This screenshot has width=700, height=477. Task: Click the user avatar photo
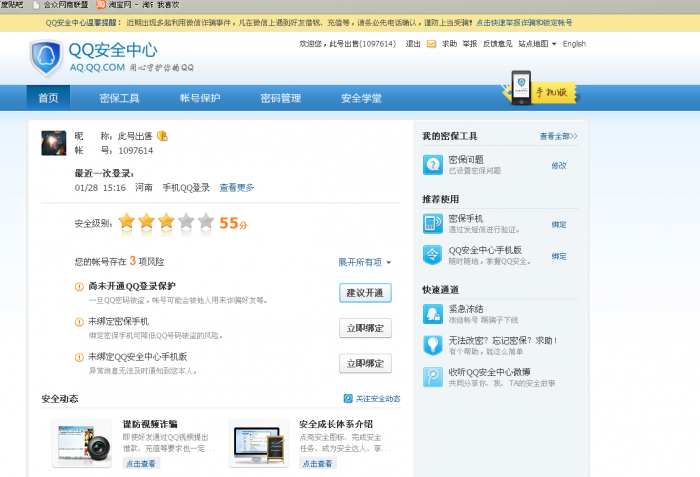coord(54,143)
